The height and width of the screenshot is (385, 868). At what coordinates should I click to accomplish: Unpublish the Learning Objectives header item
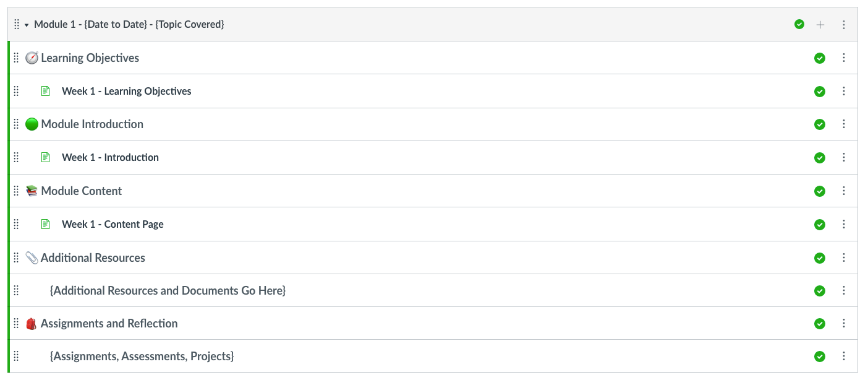coord(820,58)
